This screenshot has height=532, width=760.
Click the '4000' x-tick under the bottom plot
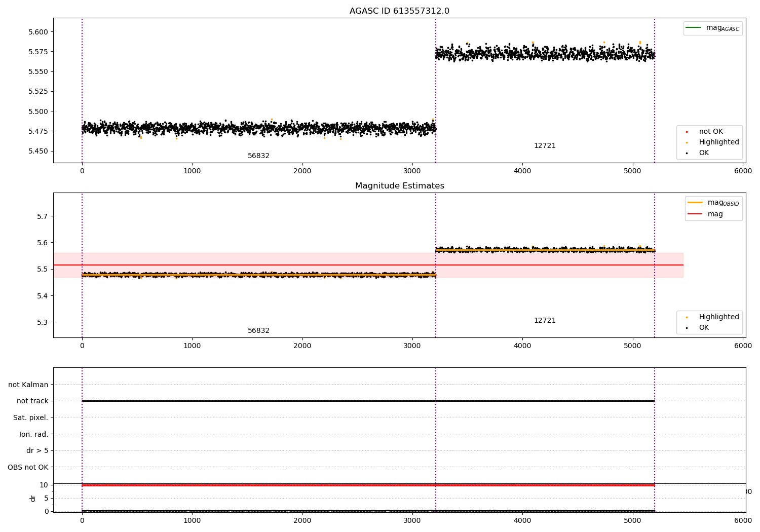(522, 520)
